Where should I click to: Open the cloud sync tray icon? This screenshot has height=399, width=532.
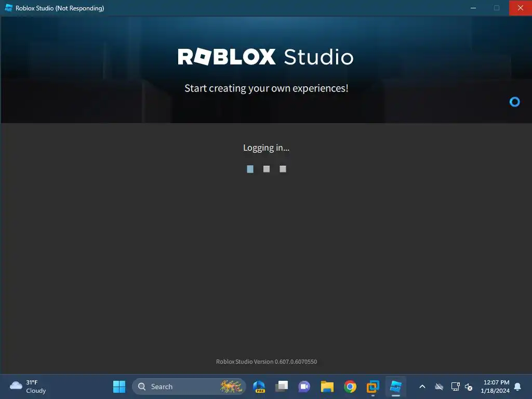pyautogui.click(x=439, y=387)
